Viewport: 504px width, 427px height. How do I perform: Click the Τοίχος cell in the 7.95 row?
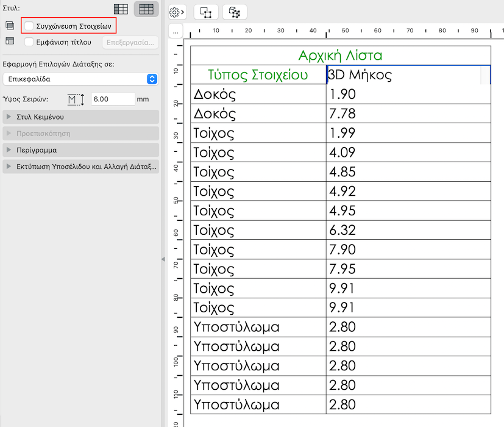click(258, 268)
